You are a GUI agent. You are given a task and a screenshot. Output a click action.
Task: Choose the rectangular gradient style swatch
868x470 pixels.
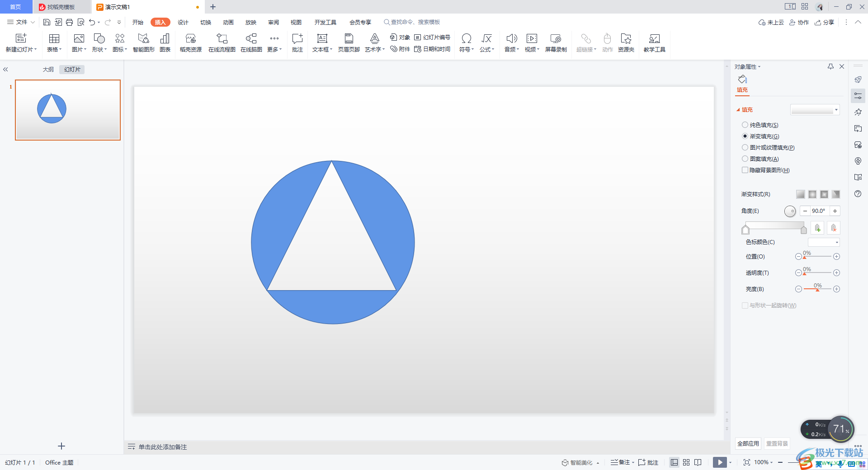pyautogui.click(x=824, y=194)
